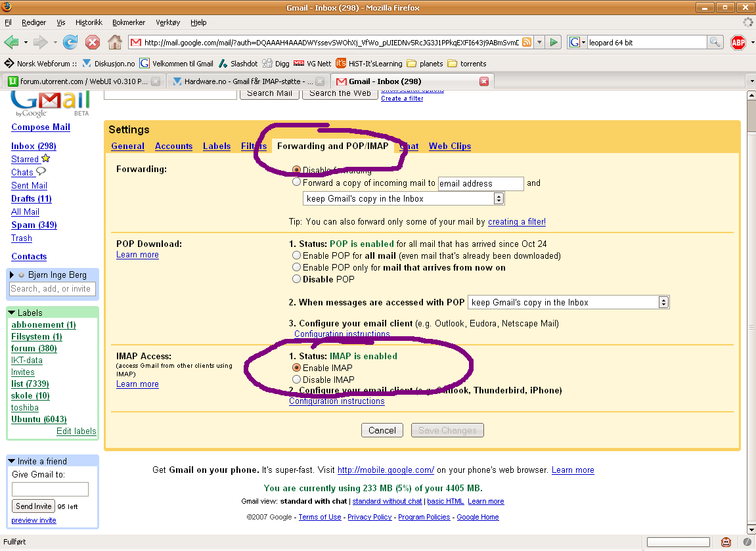Select the Disable IMAP radio button
756x551 pixels.
296,380
